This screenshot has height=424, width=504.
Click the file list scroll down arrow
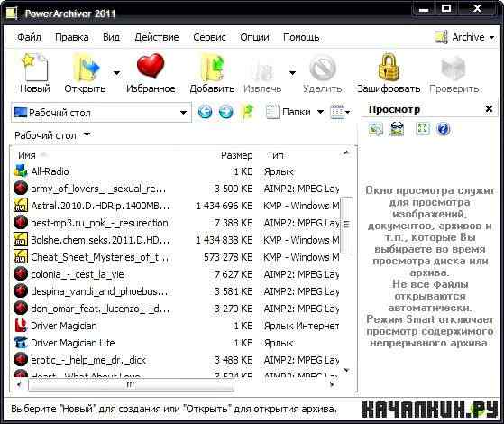coord(346,370)
